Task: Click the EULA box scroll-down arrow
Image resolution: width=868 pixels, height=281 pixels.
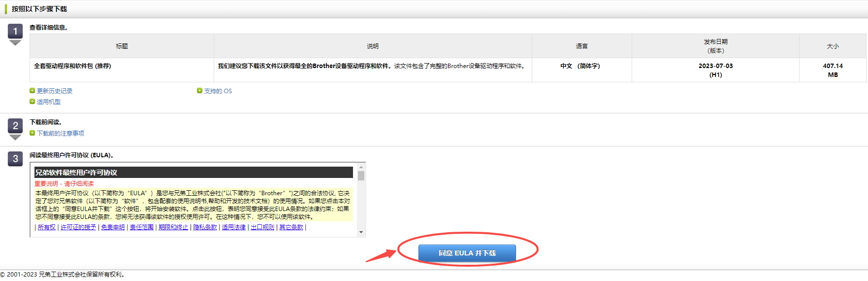Action: coord(361,232)
